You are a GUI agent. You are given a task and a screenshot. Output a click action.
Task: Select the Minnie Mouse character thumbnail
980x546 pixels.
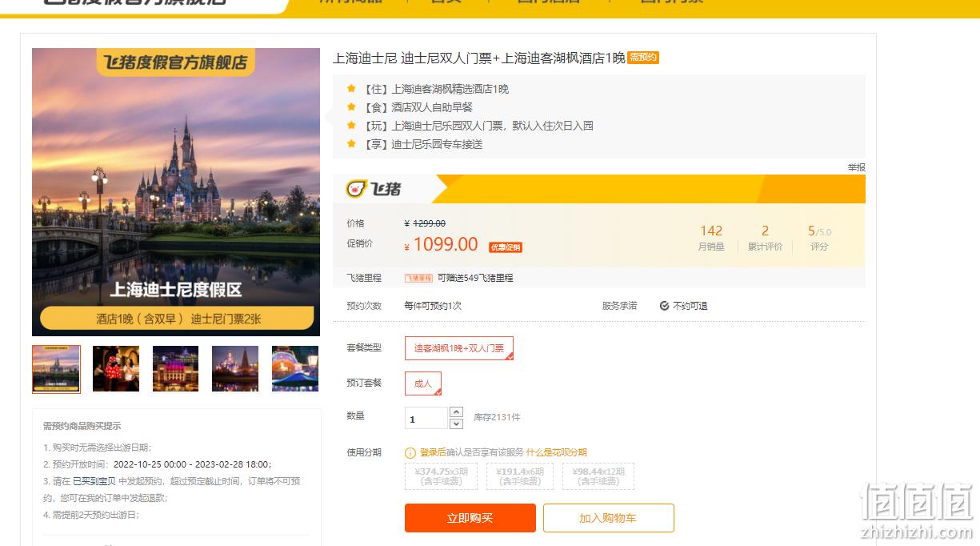(x=116, y=369)
